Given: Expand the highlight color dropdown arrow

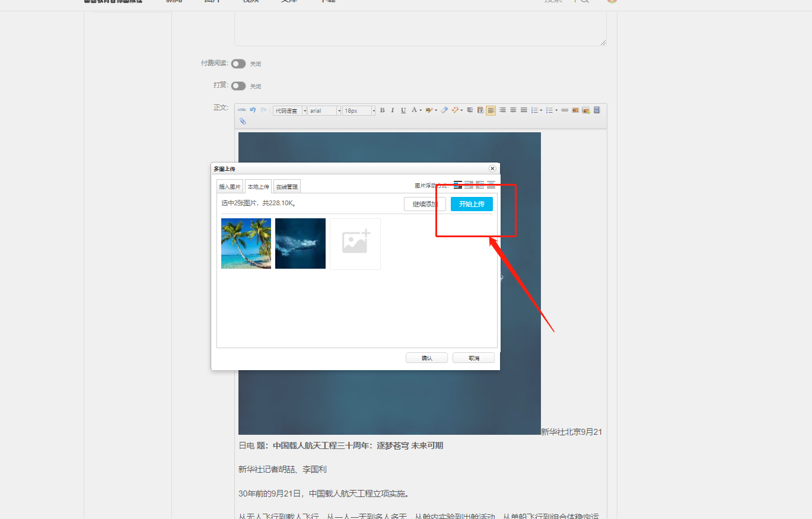Looking at the screenshot, I should (x=436, y=110).
